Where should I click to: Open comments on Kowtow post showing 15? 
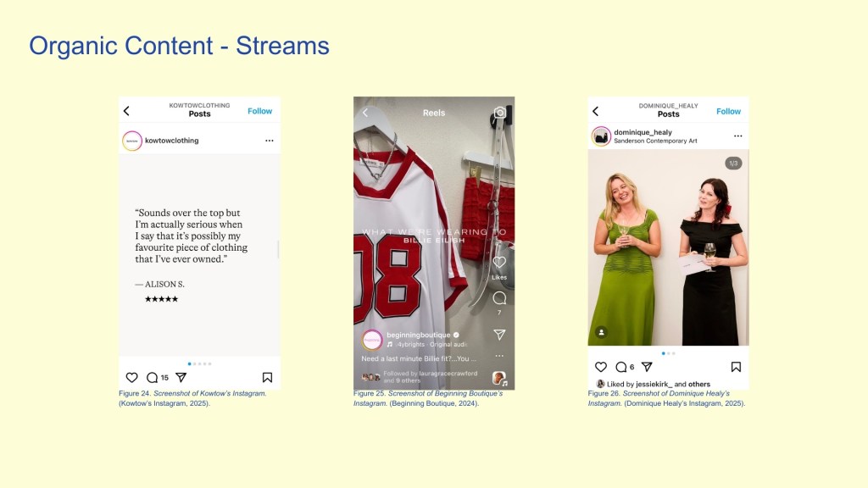[153, 378]
